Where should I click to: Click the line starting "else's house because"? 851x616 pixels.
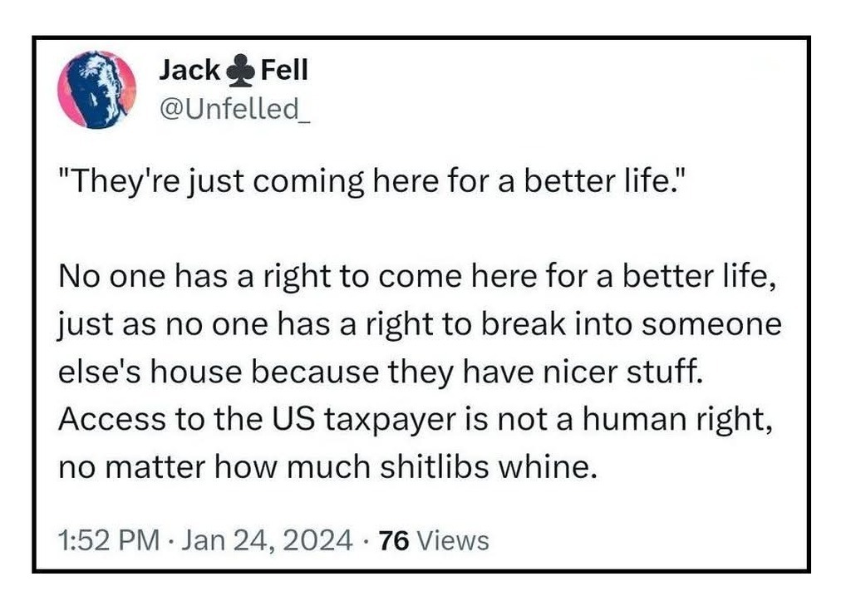pyautogui.click(x=381, y=371)
